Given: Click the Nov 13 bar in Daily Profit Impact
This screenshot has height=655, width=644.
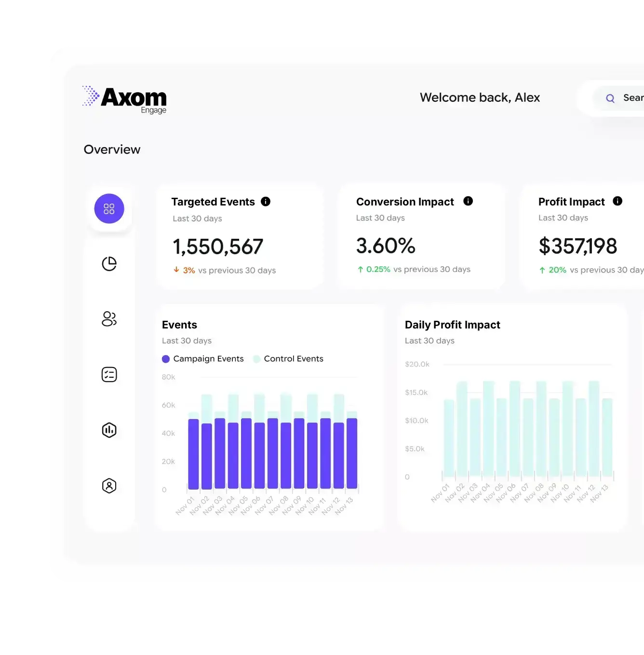Looking at the screenshot, I should coord(607,437).
